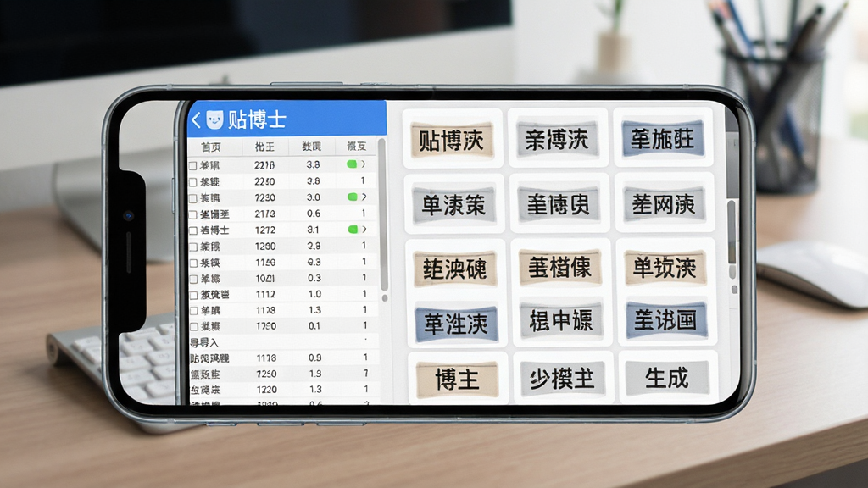Select the 首页 column header
The width and height of the screenshot is (868, 488).
point(211,147)
